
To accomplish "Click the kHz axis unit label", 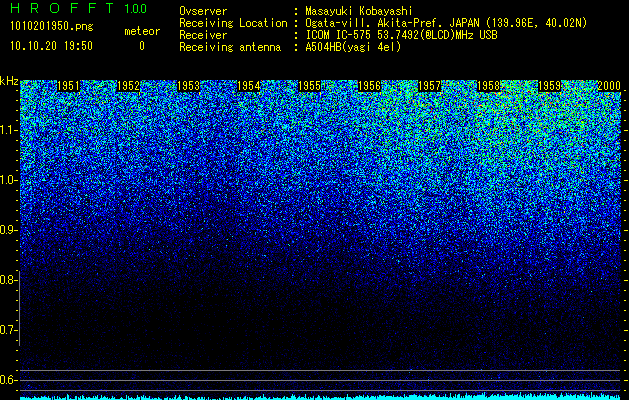I will (9, 81).
